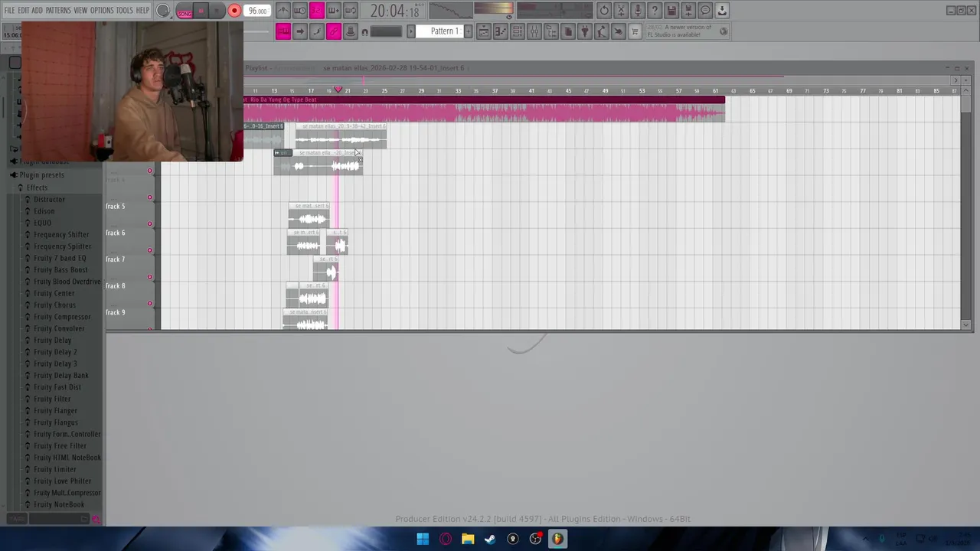Open the global snap selector dropdown
980x551 pixels.
[x=387, y=31]
